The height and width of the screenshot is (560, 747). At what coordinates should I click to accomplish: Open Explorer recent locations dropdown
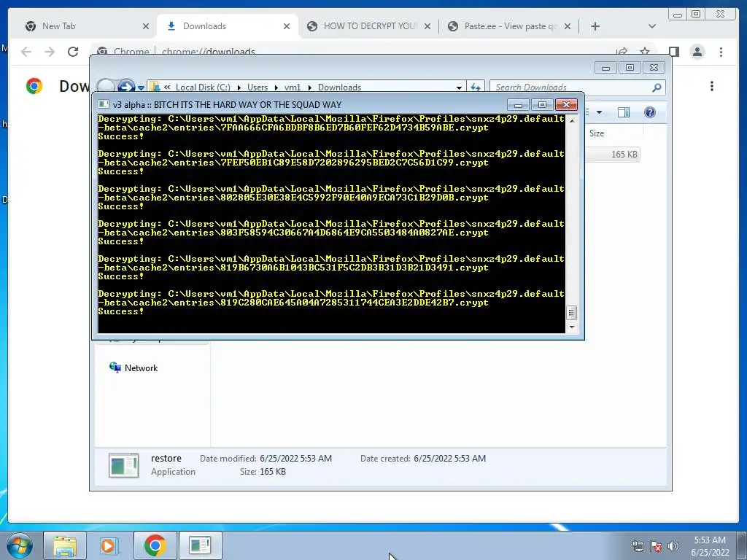tap(141, 87)
